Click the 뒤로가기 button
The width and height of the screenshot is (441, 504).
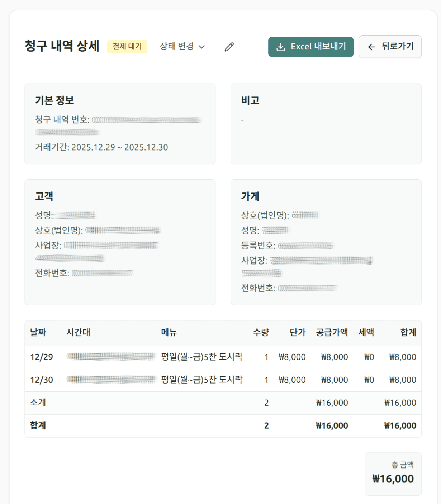[390, 47]
